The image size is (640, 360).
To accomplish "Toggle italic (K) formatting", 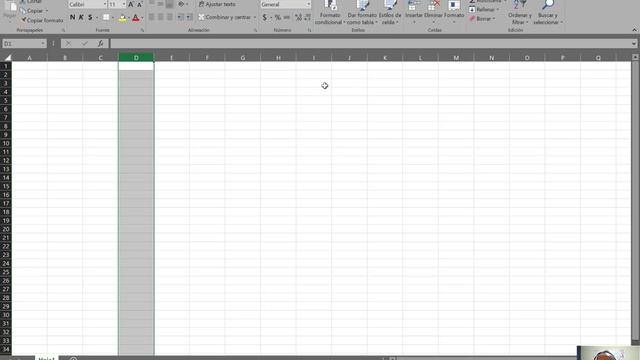I will (81, 17).
